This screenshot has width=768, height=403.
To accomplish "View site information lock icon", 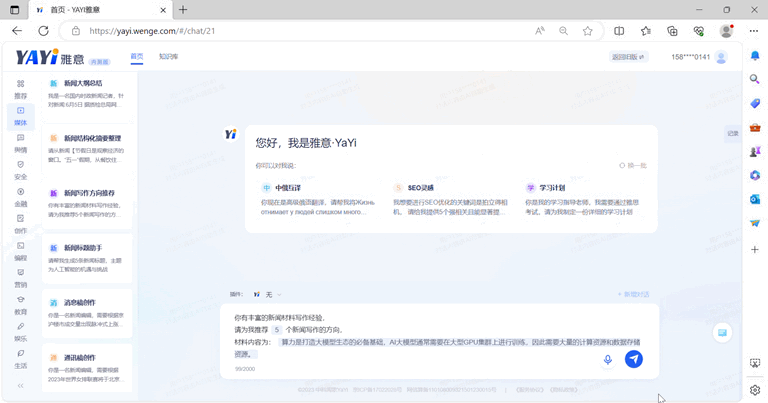I will click(x=75, y=31).
